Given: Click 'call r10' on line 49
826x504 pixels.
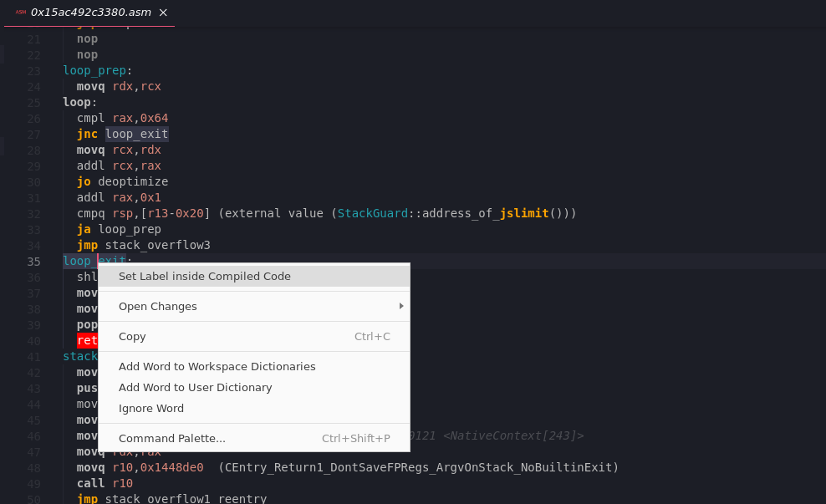Looking at the screenshot, I should [105, 483].
